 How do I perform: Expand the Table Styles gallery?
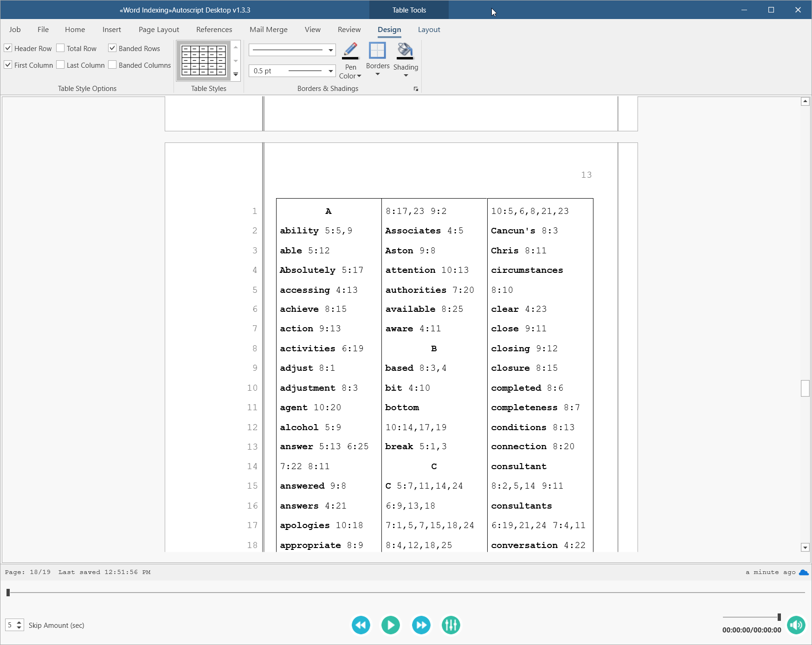coord(236,74)
